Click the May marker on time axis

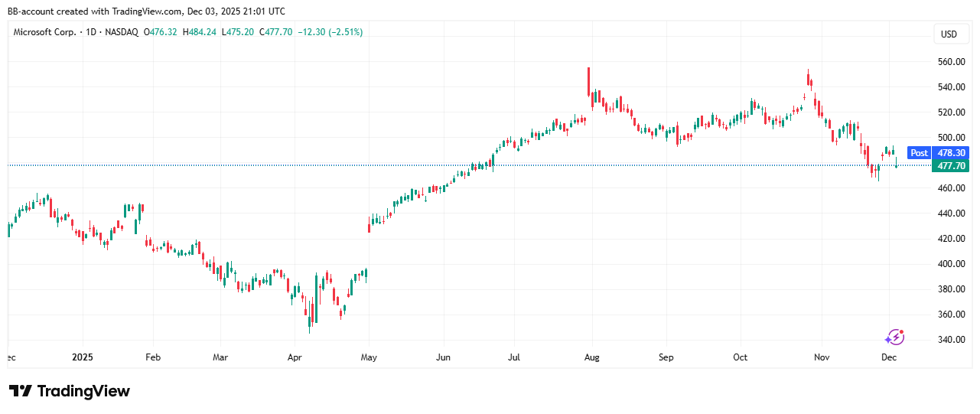coord(370,357)
